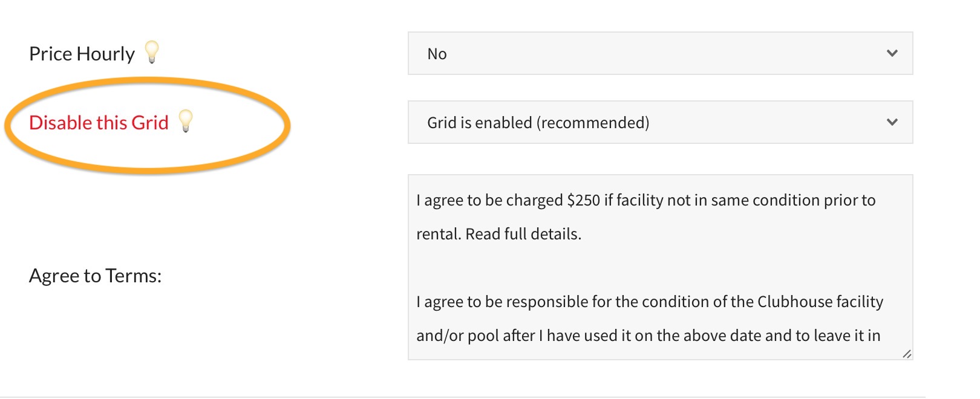The height and width of the screenshot is (399, 980).
Task: Click the chevron on the Price Hourly dropdown
Action: coord(892,53)
